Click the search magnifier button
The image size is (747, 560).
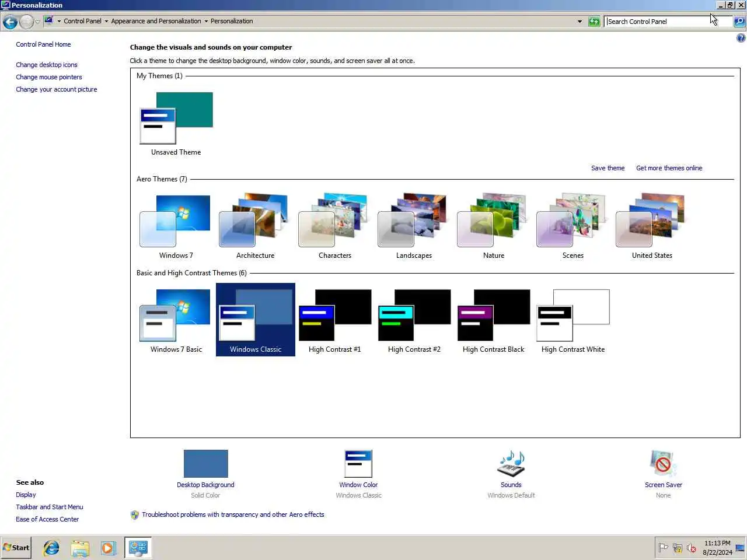pos(739,22)
